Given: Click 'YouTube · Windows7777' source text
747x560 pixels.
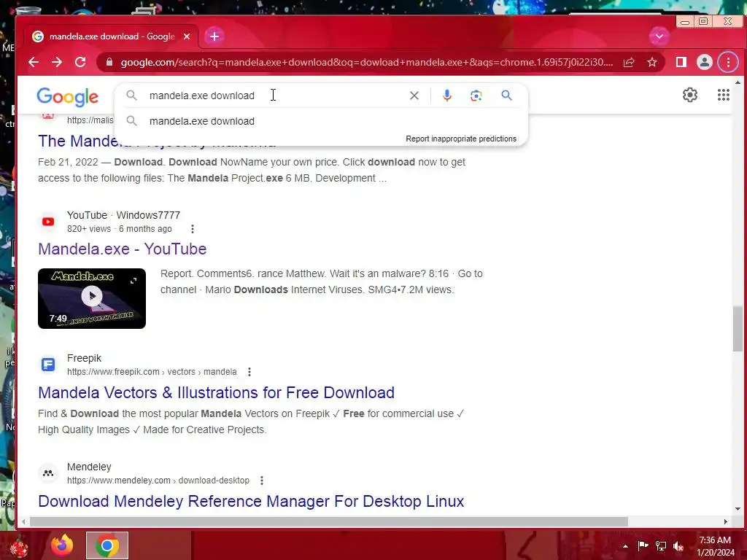Looking at the screenshot, I should [123, 215].
